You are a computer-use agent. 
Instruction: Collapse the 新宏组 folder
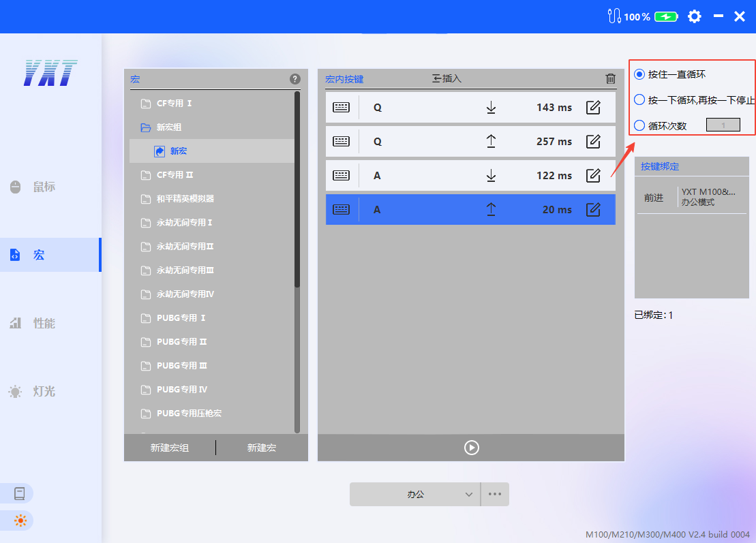pyautogui.click(x=145, y=127)
